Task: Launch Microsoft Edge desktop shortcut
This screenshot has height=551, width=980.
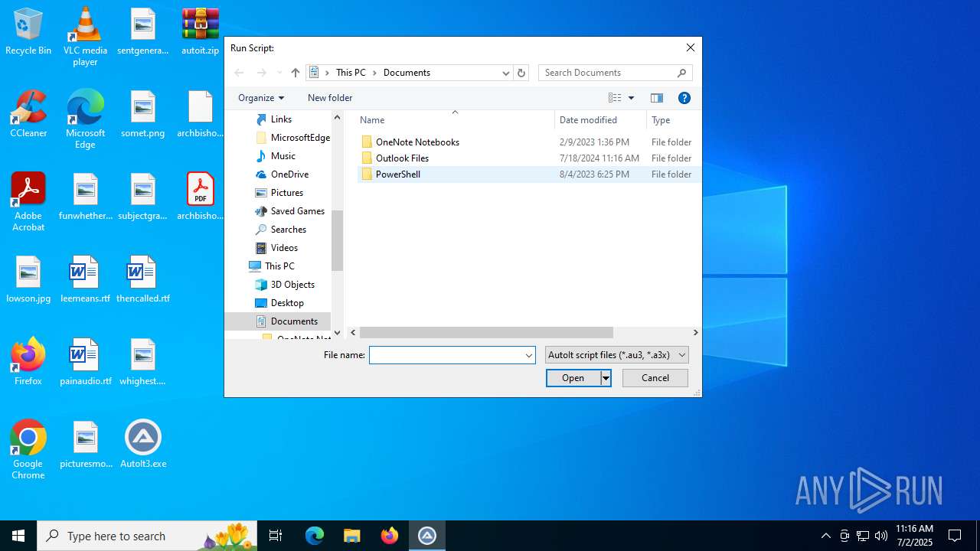Action: pyautogui.click(x=85, y=119)
